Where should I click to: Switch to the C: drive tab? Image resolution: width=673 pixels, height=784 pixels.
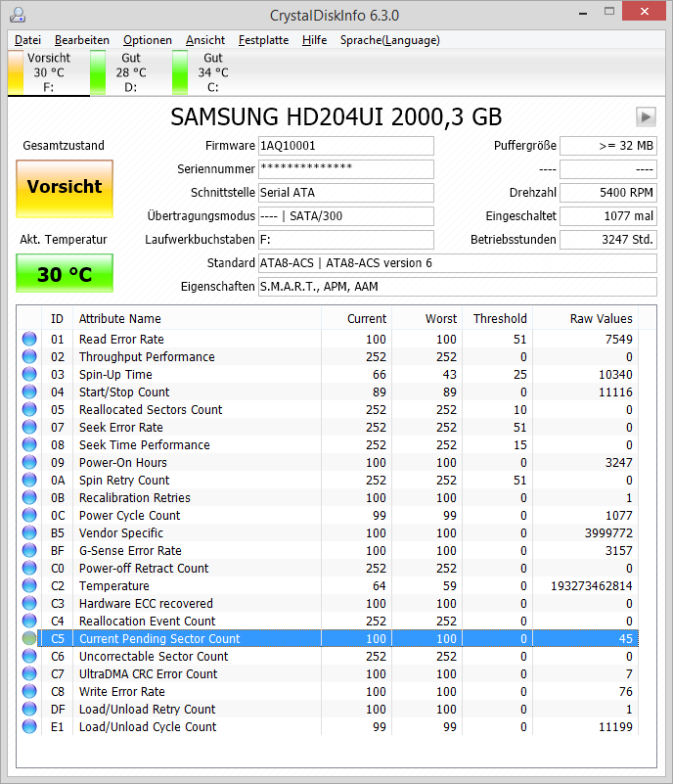pyautogui.click(x=213, y=72)
